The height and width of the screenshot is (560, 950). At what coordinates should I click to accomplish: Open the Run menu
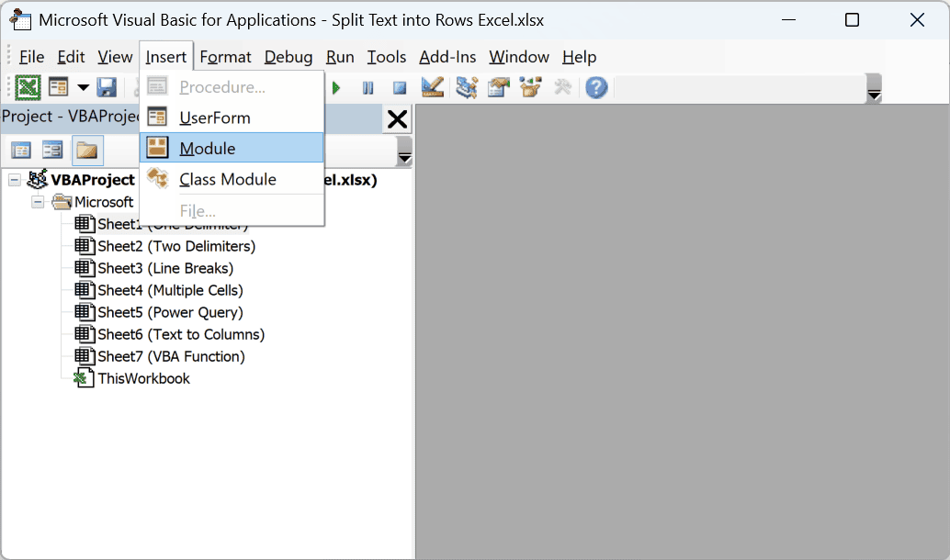pos(340,57)
